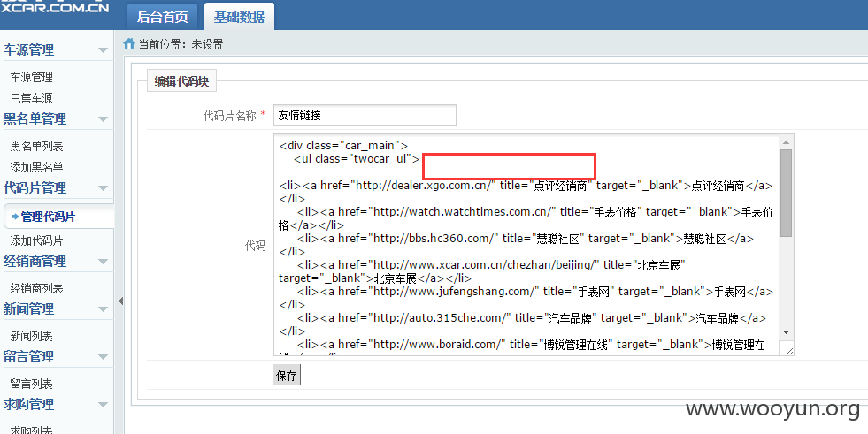The height and width of the screenshot is (434, 868).
Task: Click the 新闻管理 section header
Action: pyautogui.click(x=29, y=308)
